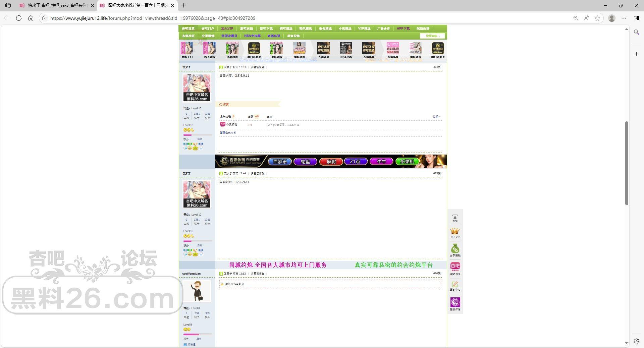
Task: Select APP下载 in the navigation bar
Action: click(x=403, y=28)
